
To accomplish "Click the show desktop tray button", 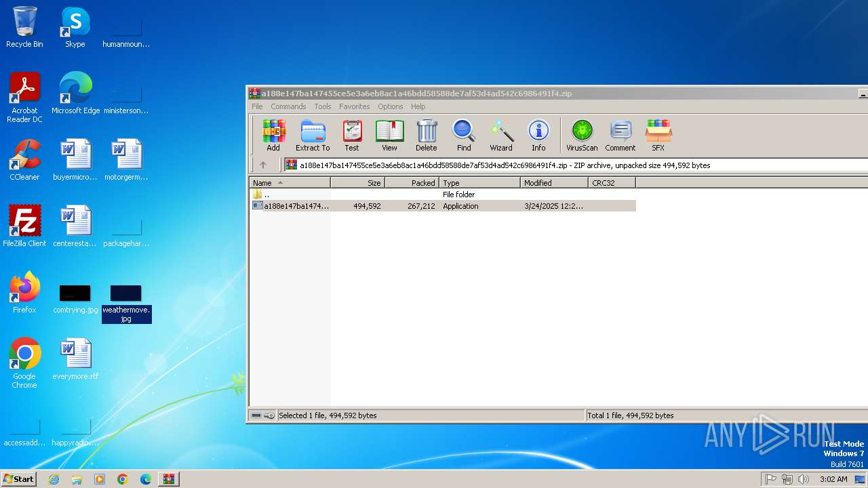I will tap(859, 479).
